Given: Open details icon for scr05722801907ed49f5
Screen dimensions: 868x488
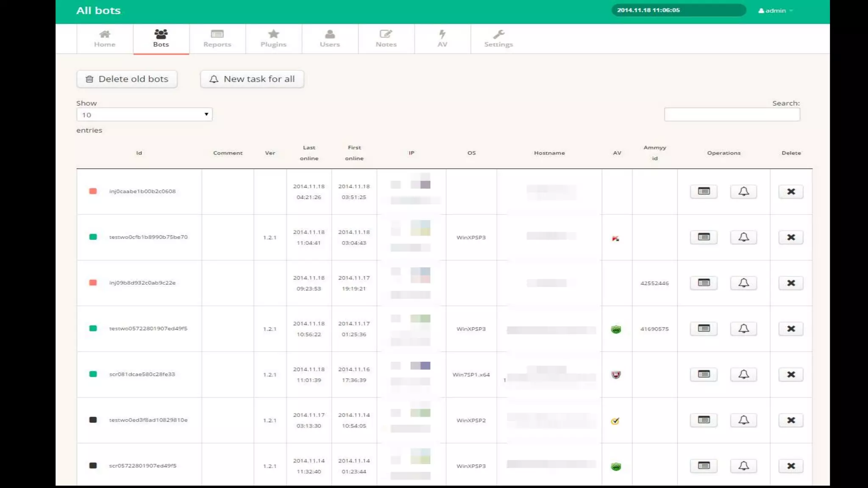Looking at the screenshot, I should (704, 466).
